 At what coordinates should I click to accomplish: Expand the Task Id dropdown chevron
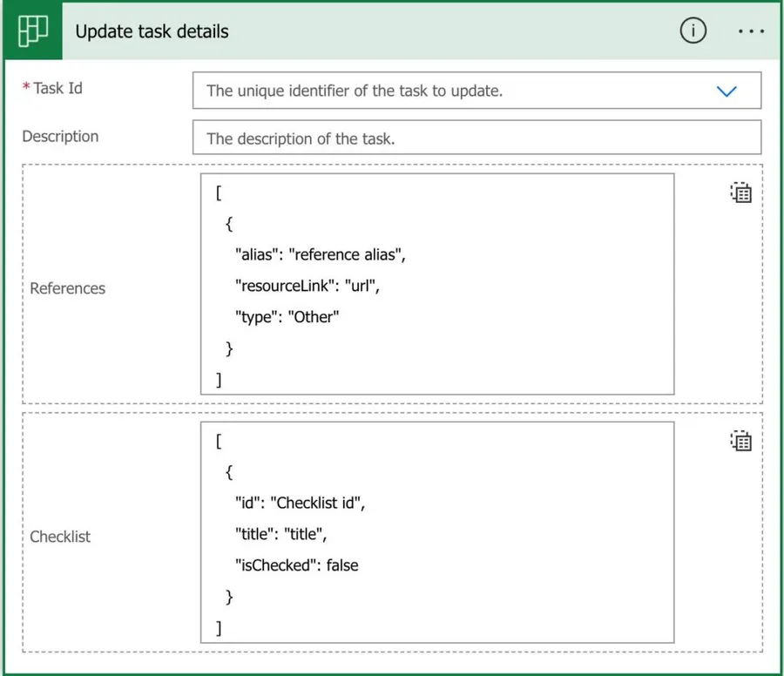click(x=726, y=91)
